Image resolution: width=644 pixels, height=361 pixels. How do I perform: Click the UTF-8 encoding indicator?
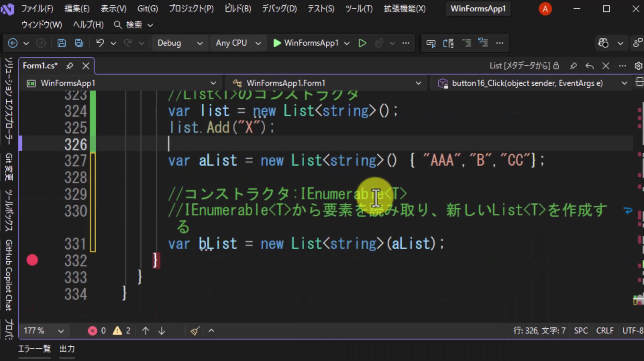tap(633, 331)
